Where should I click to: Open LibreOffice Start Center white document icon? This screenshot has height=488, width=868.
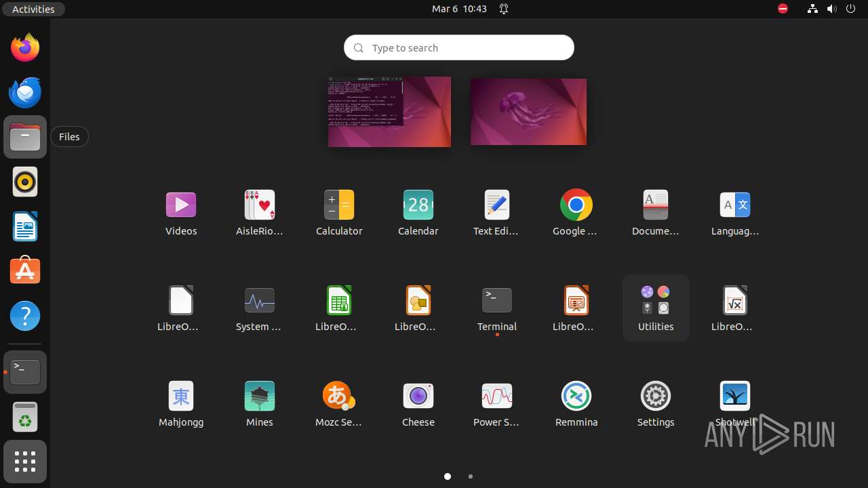pyautogui.click(x=181, y=308)
